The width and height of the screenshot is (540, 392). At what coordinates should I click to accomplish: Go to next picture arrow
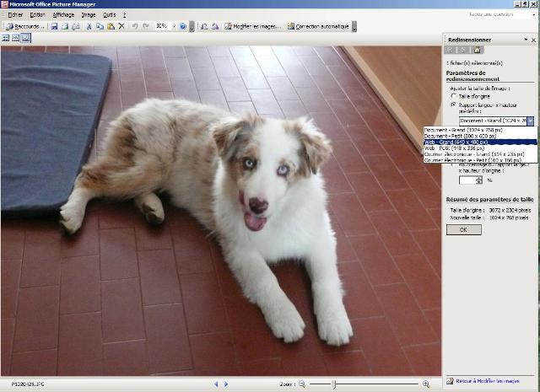[226, 384]
